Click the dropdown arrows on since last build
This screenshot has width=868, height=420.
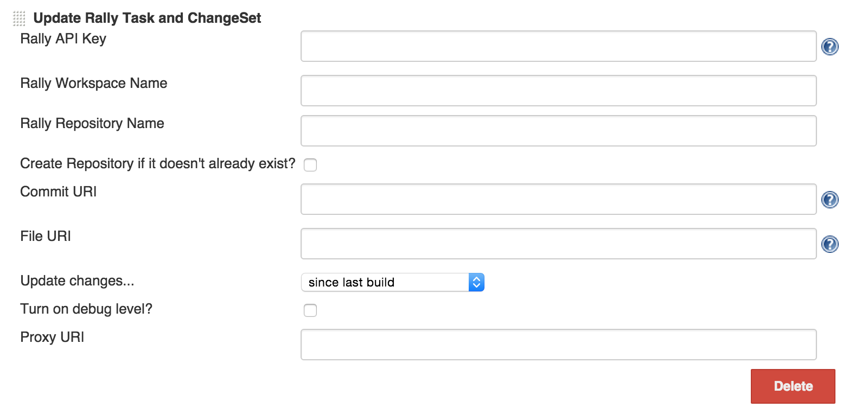click(476, 282)
